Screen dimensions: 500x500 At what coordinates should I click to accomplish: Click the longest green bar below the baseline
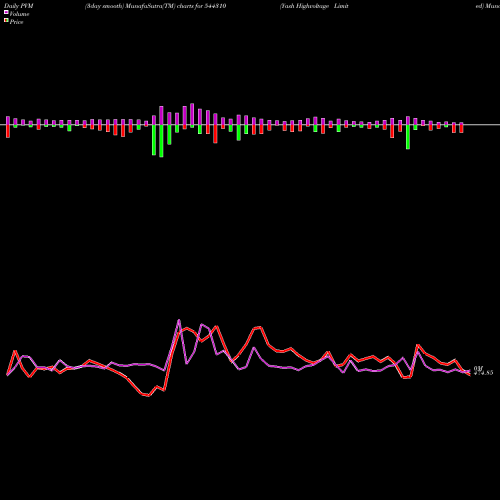[x=161, y=141]
